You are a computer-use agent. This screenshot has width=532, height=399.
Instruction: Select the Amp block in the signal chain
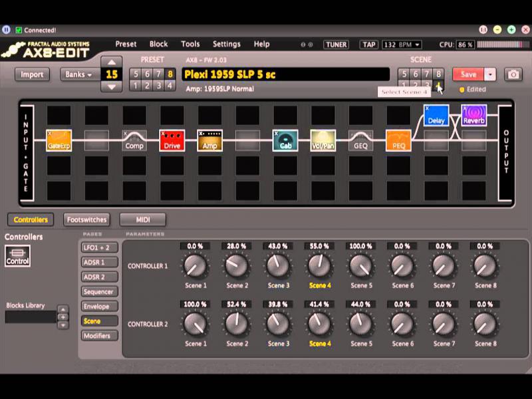(209, 140)
